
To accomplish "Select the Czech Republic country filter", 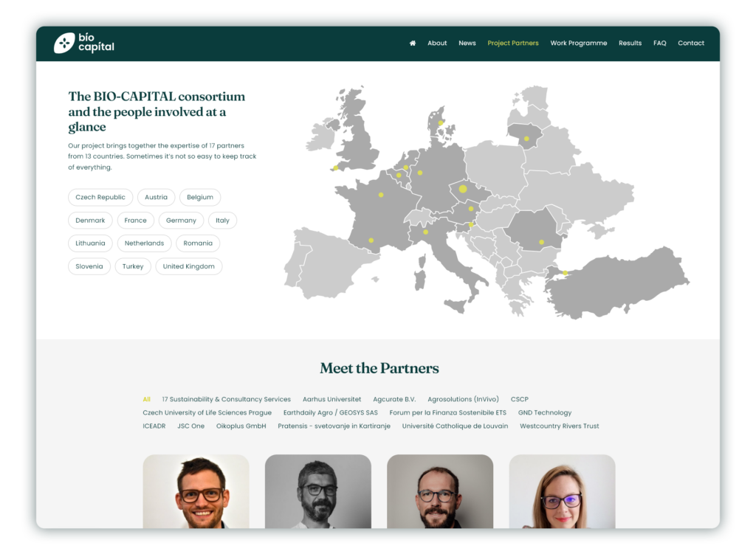I will [x=100, y=198].
